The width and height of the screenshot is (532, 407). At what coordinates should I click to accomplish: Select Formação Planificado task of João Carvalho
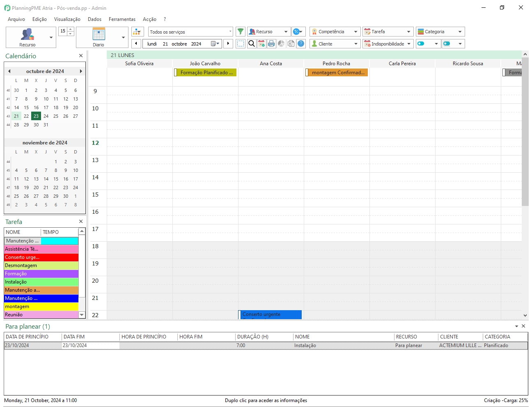pos(206,73)
